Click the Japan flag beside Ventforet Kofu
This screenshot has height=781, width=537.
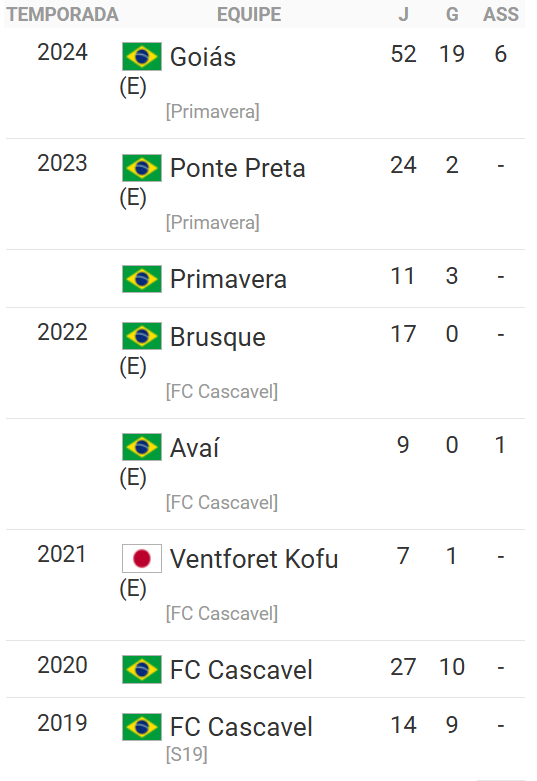pyautogui.click(x=142, y=558)
